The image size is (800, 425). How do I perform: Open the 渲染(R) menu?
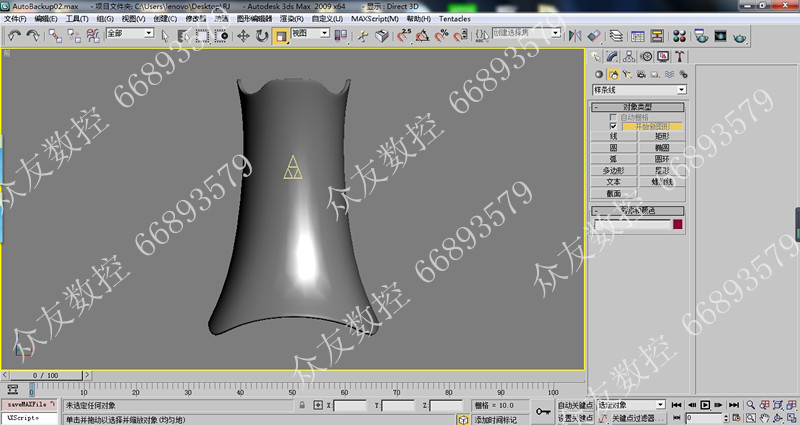291,19
